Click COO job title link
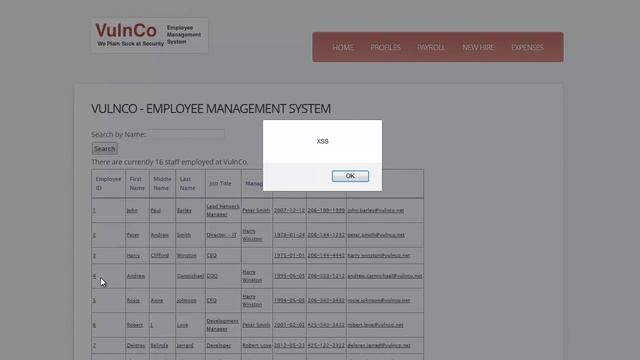 [212, 276]
